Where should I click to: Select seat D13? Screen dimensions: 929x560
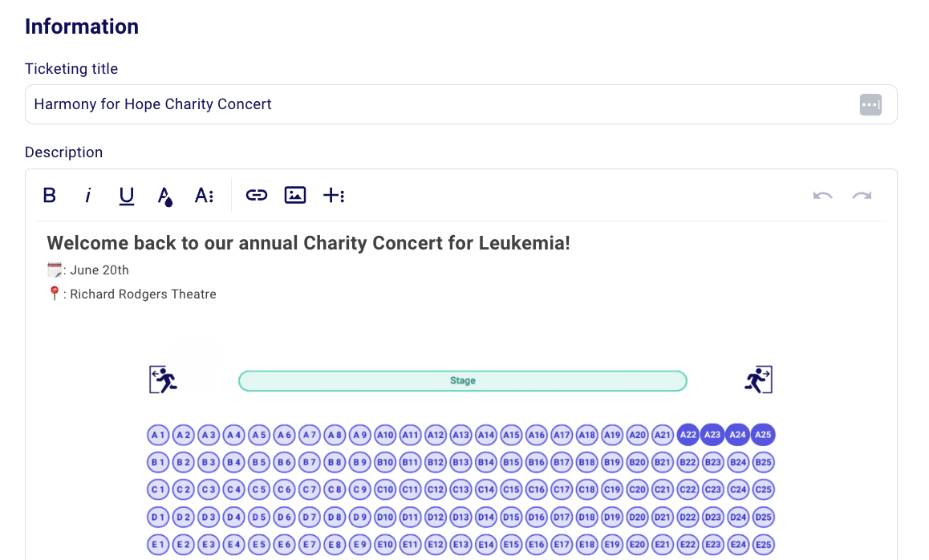[460, 517]
